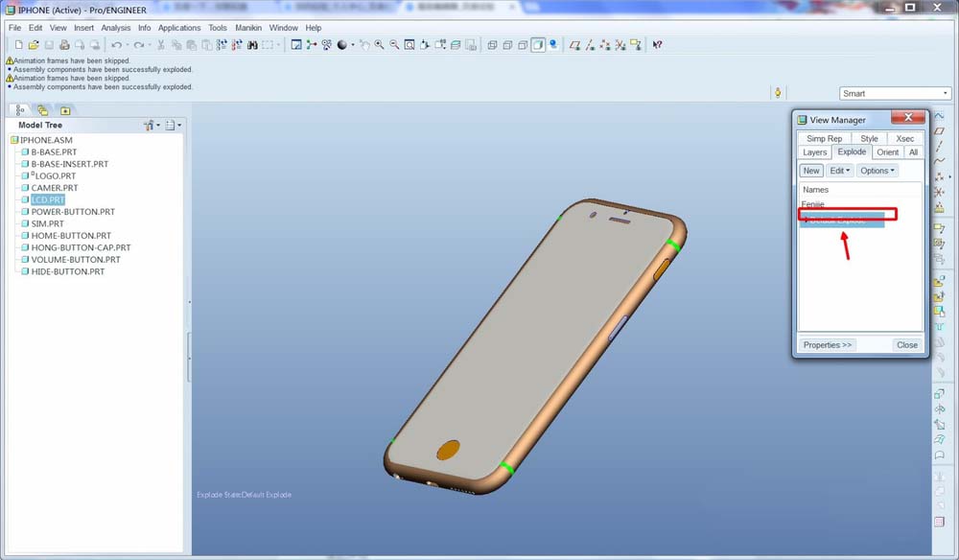Click Properties >> button
This screenshot has height=560, width=959.
tap(828, 345)
